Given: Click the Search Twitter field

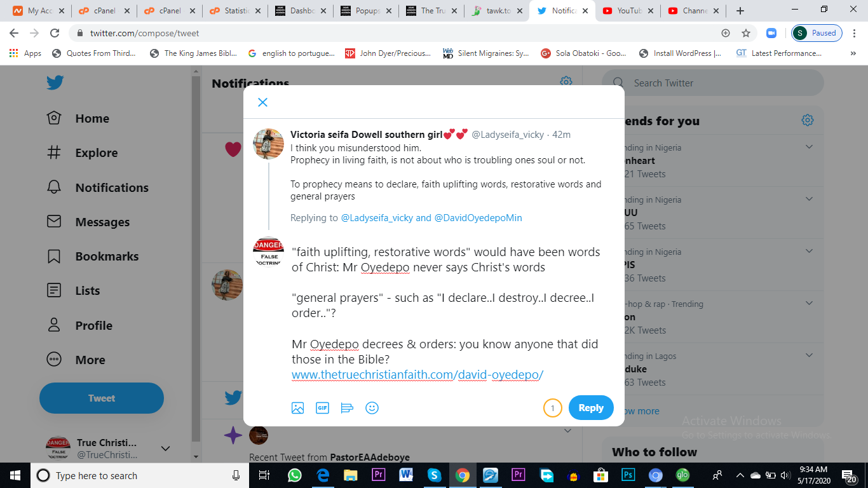Looking at the screenshot, I should (x=712, y=83).
